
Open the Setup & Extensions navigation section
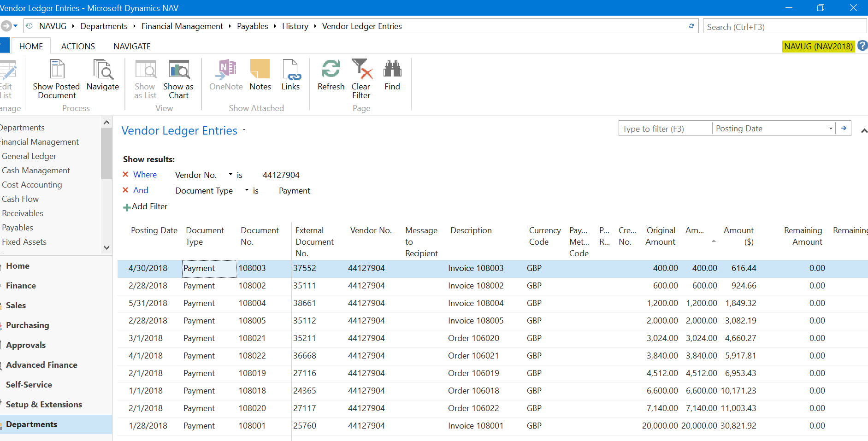(44, 405)
